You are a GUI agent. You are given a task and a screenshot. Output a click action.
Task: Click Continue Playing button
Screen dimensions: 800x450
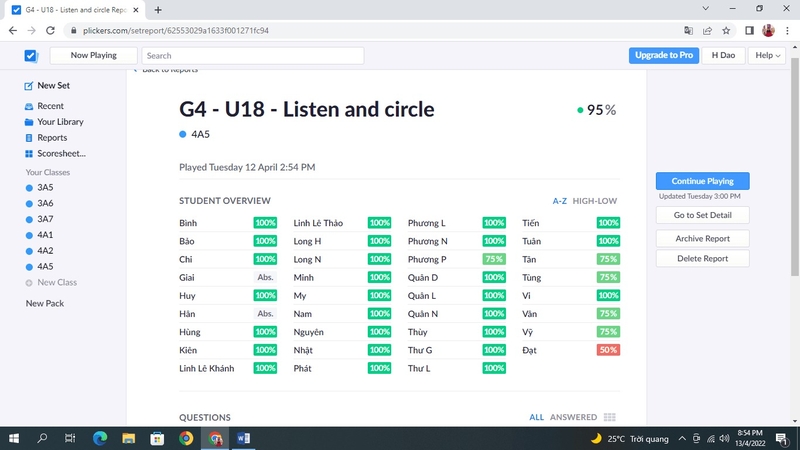[x=703, y=181]
